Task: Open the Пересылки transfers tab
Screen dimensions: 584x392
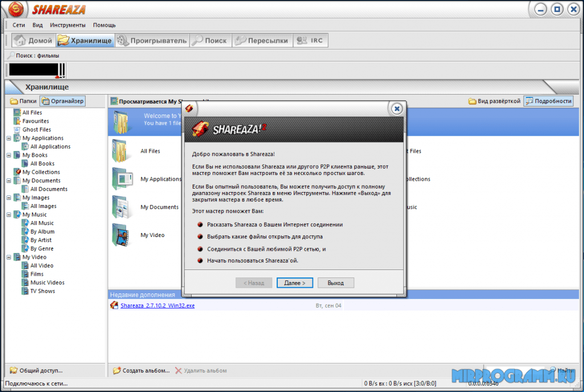Action: pos(262,40)
